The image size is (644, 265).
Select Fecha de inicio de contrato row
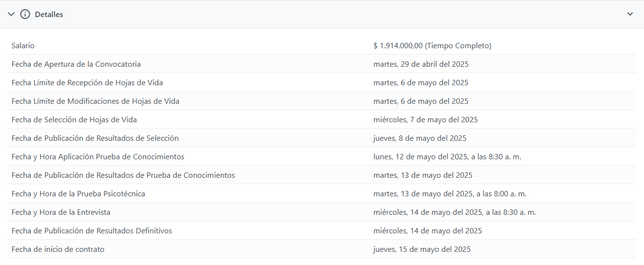point(58,249)
